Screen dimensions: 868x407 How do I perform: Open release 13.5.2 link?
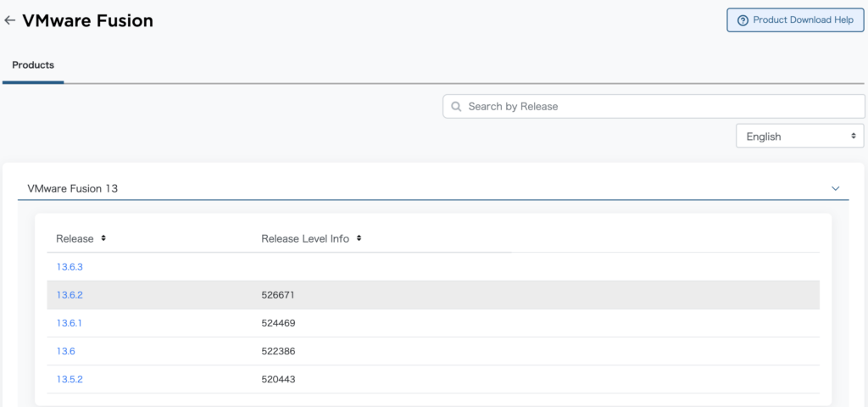(x=70, y=379)
